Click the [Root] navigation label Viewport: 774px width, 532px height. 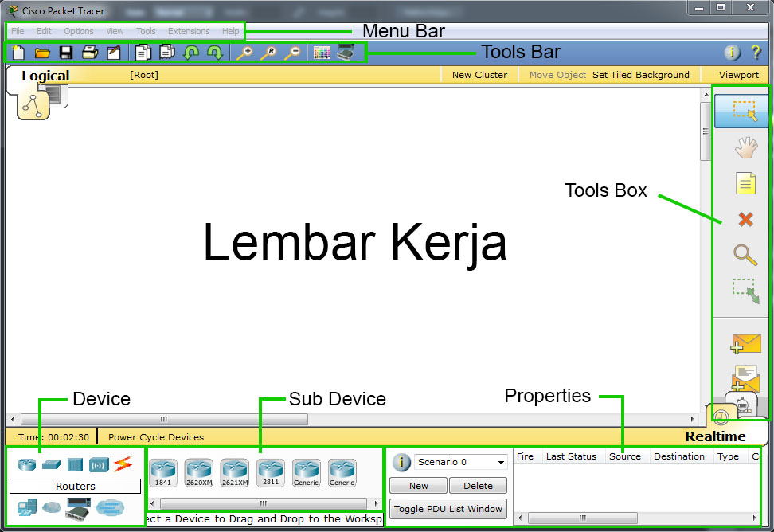(x=144, y=75)
